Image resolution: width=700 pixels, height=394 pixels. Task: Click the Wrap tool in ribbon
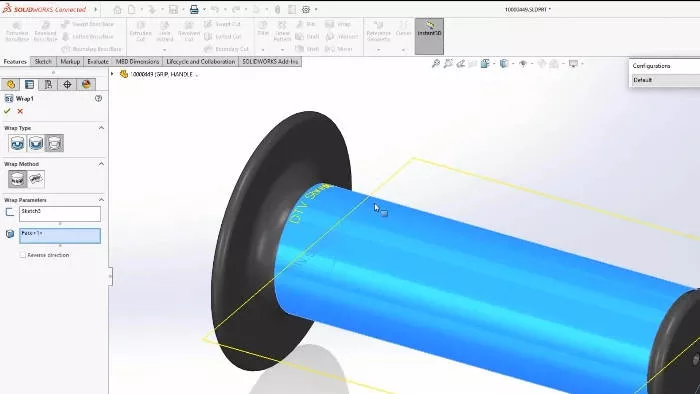point(339,24)
